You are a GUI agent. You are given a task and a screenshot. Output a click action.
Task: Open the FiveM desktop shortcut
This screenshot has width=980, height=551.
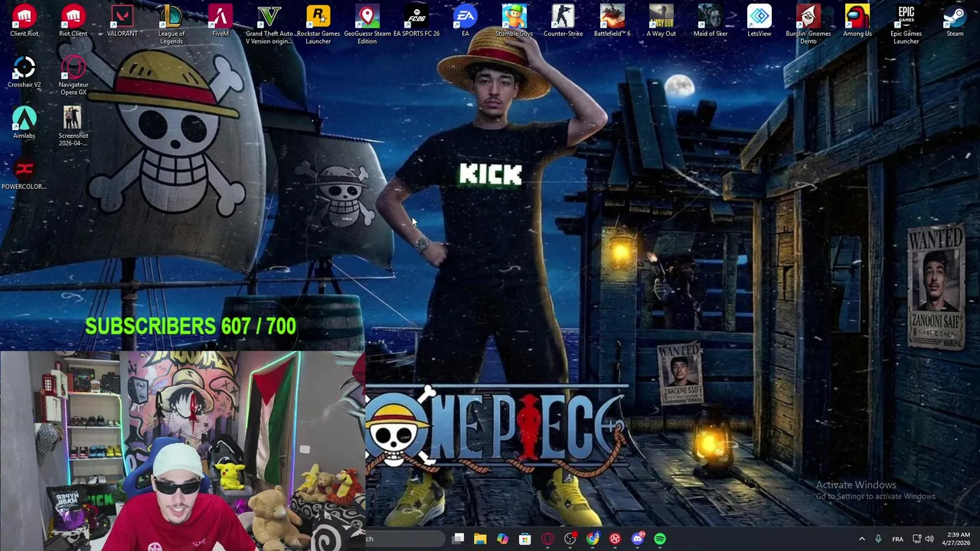[220, 21]
